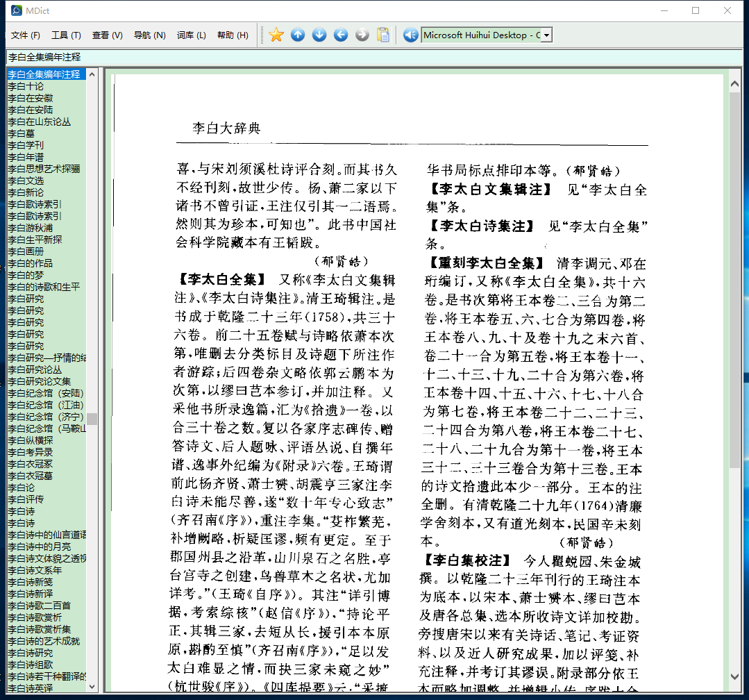Choose 李白画册 from the list
This screenshot has height=700, width=749.
[x=26, y=251]
